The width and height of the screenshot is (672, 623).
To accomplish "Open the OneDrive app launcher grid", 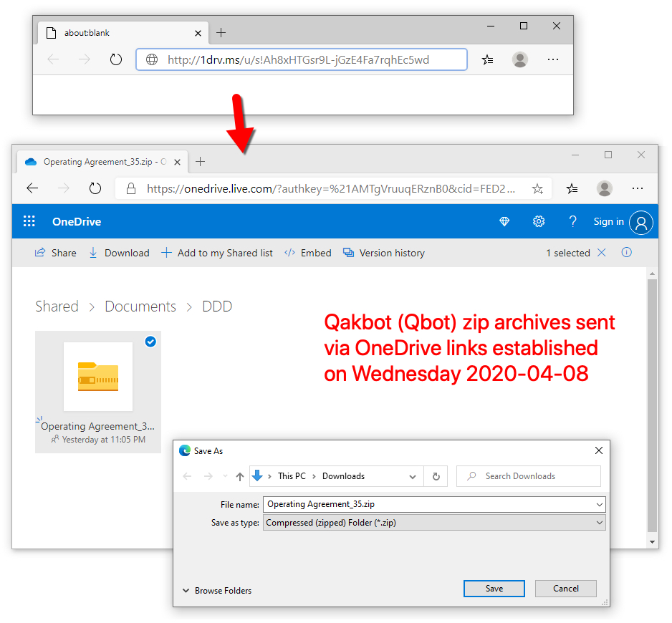I will 29,221.
